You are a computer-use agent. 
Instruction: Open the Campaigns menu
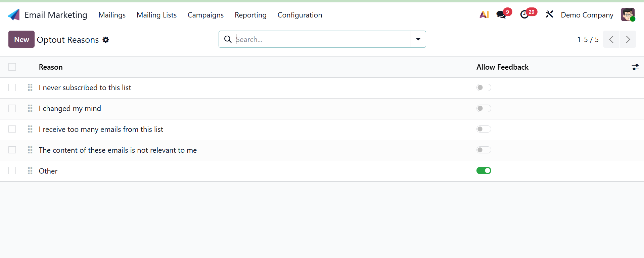[x=205, y=15]
